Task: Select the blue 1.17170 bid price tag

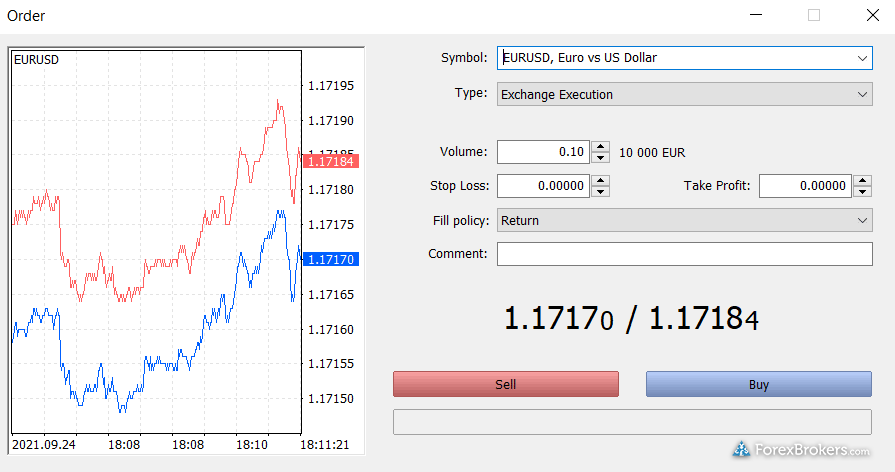Action: [331, 259]
